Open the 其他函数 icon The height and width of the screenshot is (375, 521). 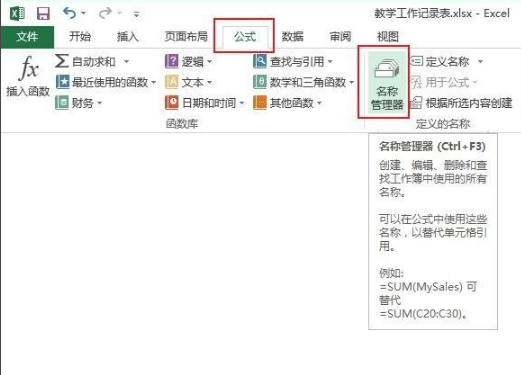coord(260,103)
